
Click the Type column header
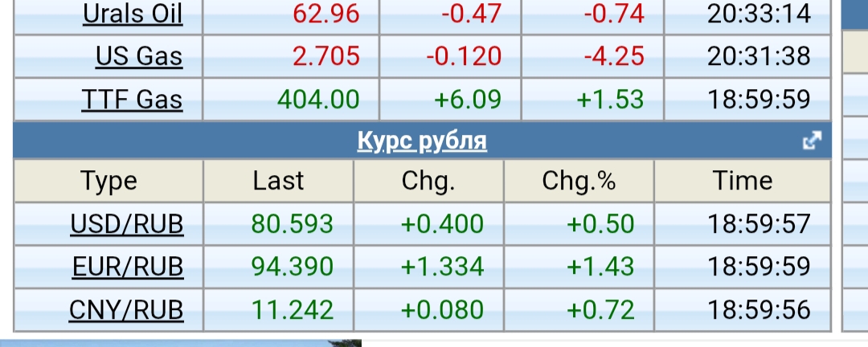[108, 182]
